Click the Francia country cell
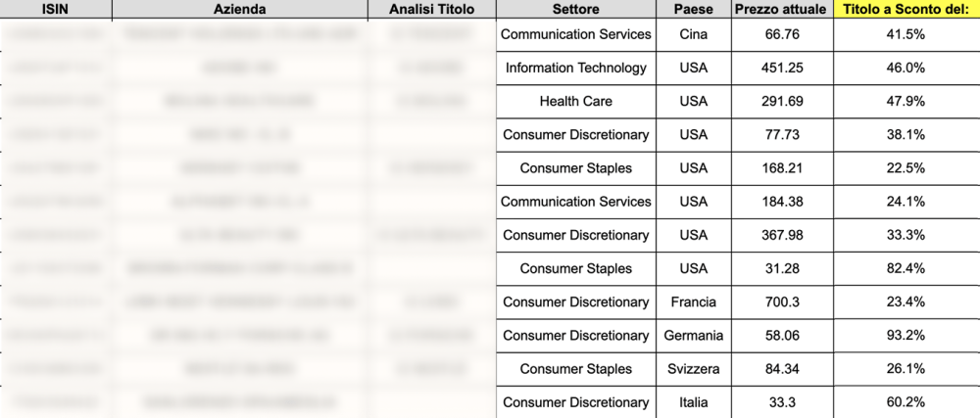Screen dimensions: 980x418 pyautogui.click(x=693, y=302)
